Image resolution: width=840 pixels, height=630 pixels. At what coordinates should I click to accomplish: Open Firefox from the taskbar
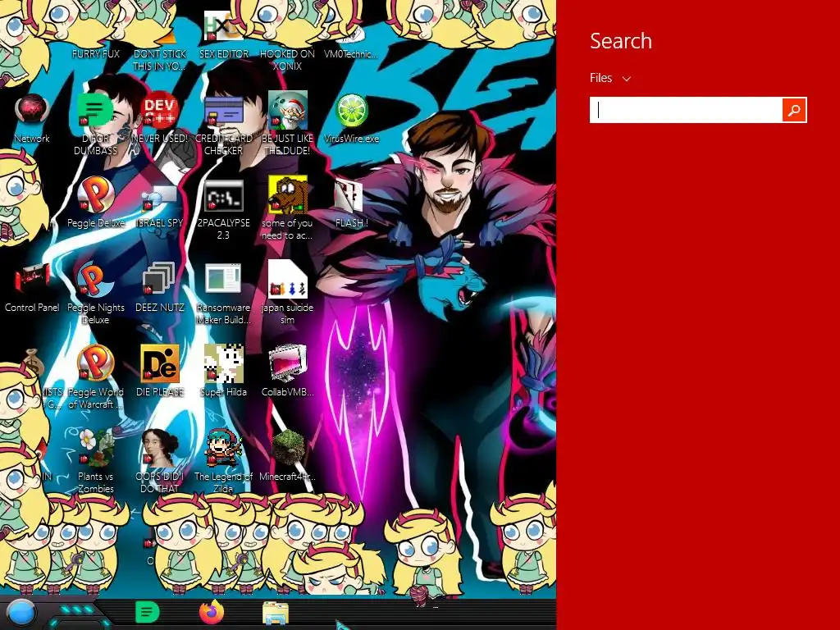tap(212, 612)
